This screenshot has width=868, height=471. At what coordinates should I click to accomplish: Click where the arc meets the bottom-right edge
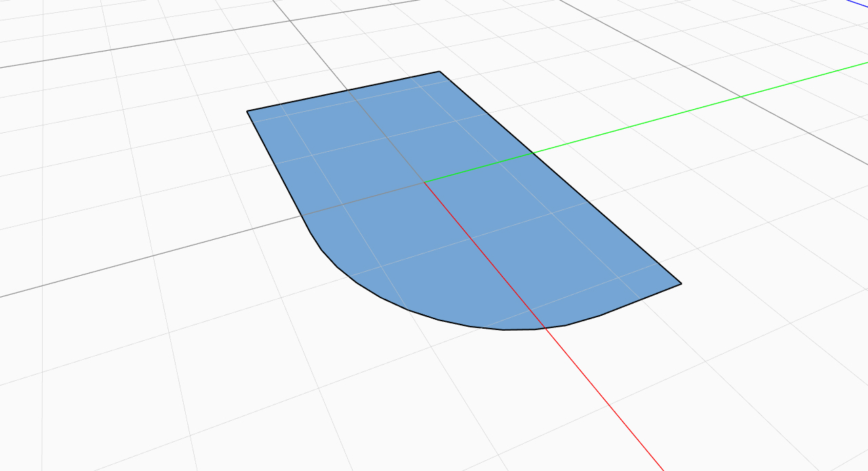pos(601,315)
